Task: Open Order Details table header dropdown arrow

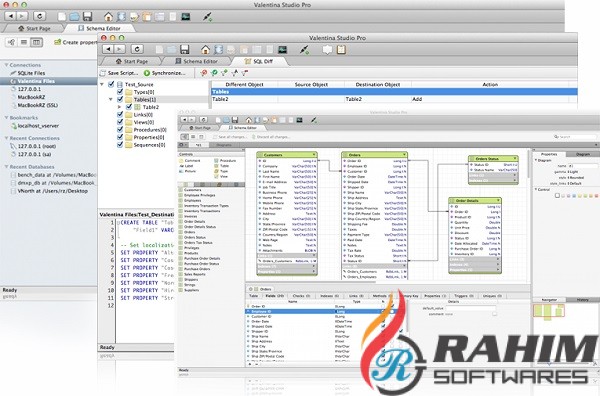Action: pyautogui.click(x=498, y=200)
